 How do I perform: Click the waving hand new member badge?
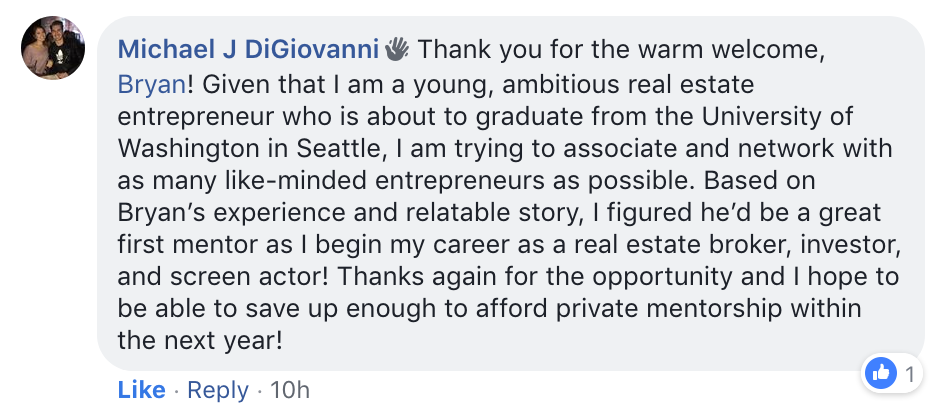coord(397,49)
